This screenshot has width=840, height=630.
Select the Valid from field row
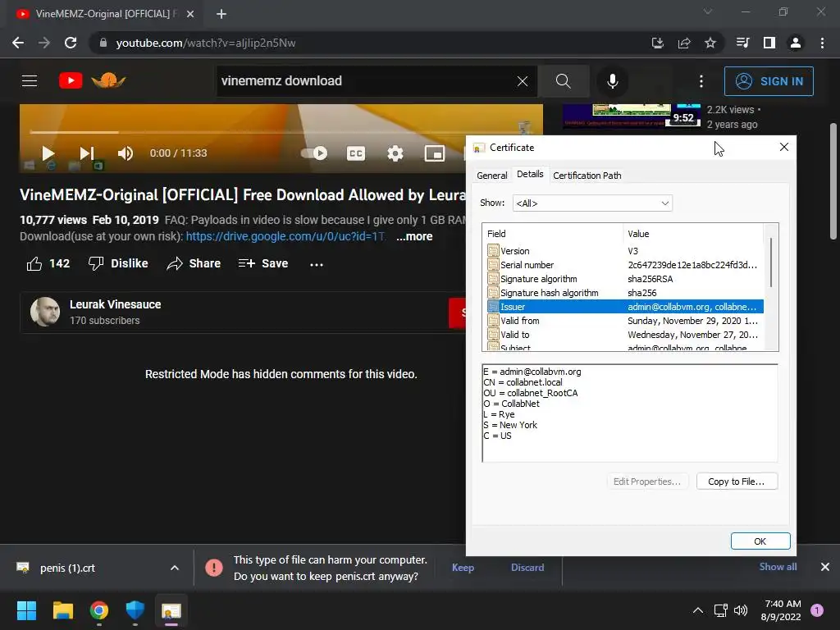tap(625, 321)
